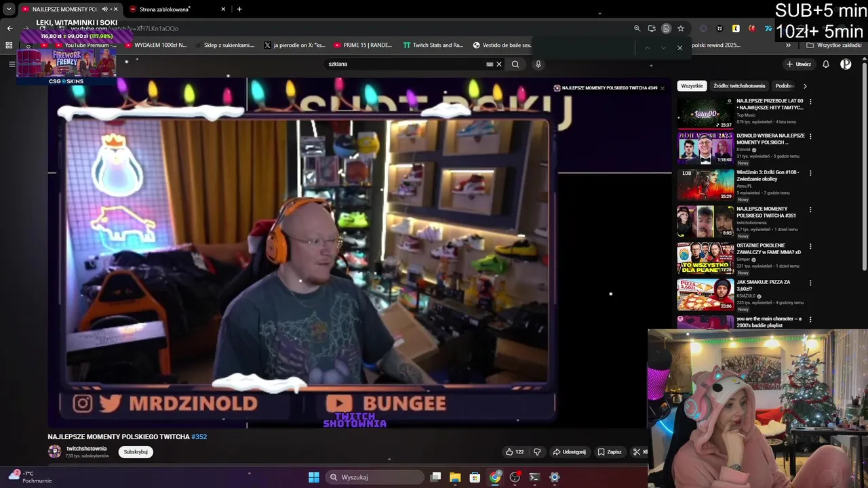Show more bookmarks with the overflow chevron
This screenshot has width=868, height=488.
788,45
